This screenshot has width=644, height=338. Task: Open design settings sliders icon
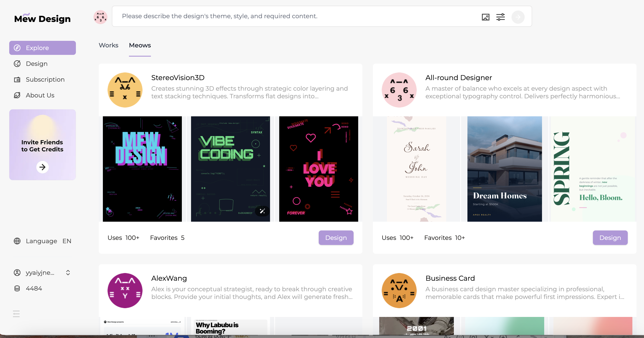501,17
